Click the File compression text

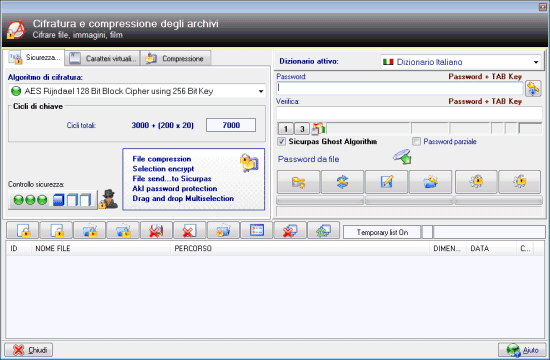pos(162,159)
